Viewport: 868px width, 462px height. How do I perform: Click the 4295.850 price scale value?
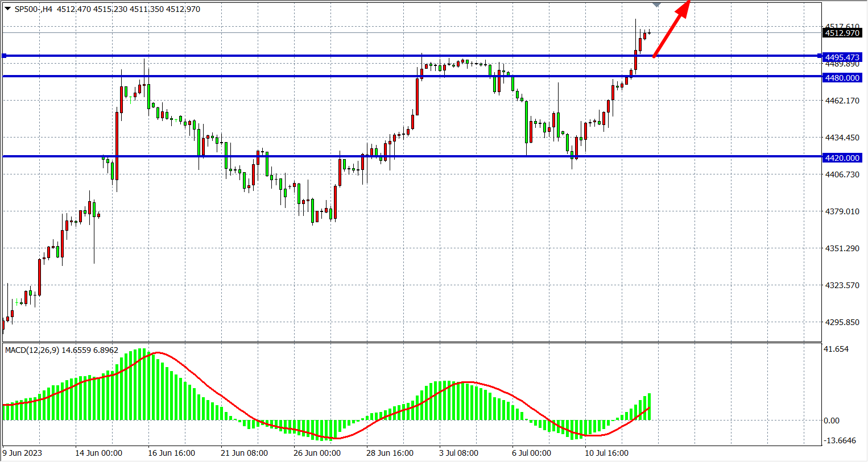tap(842, 322)
